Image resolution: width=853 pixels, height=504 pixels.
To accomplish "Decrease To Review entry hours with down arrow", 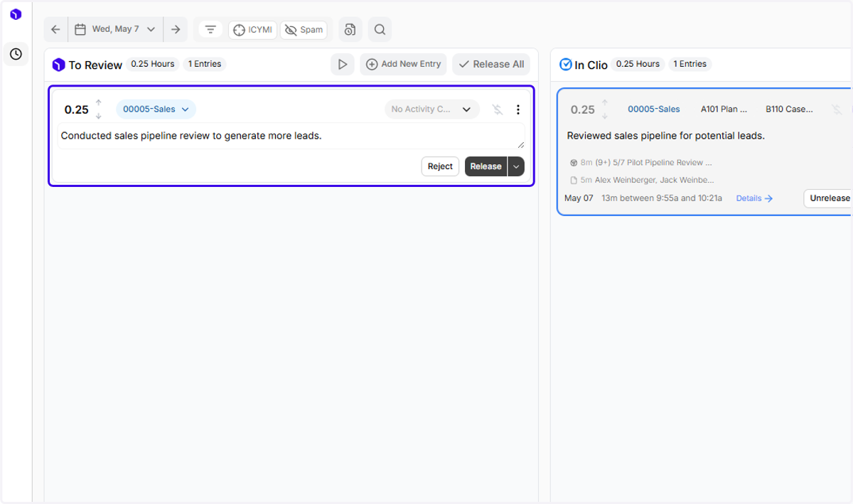I will pyautogui.click(x=98, y=116).
